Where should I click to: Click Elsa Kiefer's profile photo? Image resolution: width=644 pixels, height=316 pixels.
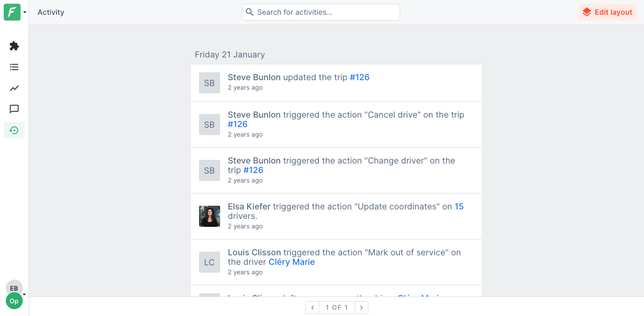[x=210, y=216]
